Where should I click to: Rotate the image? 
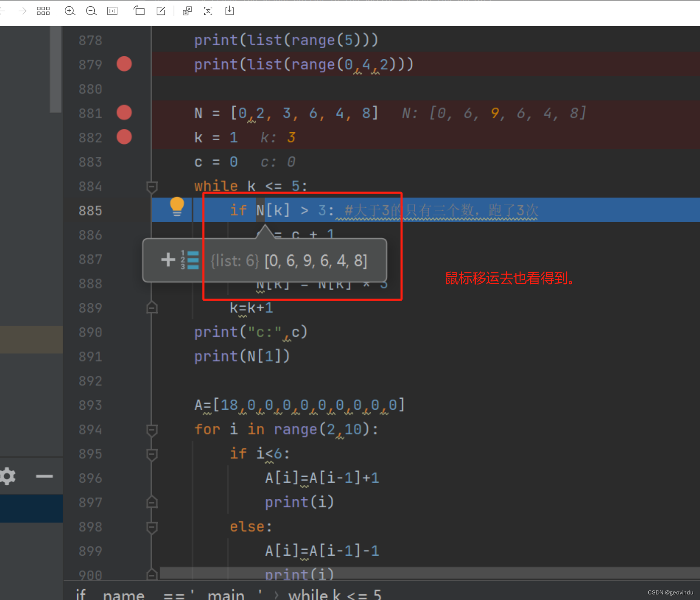(139, 11)
